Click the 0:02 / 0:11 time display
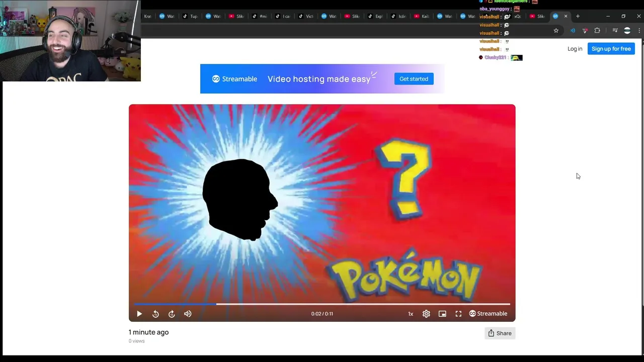Screen dimensions: 644x362 322,314
